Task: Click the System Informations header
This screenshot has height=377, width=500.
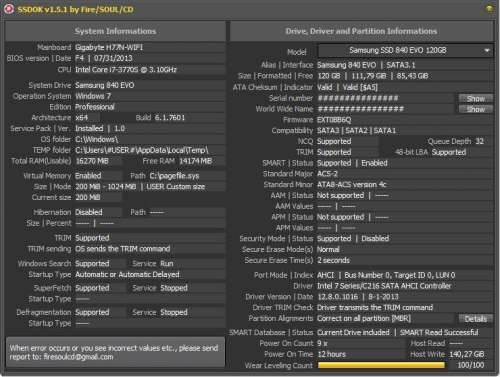Action: 115,31
